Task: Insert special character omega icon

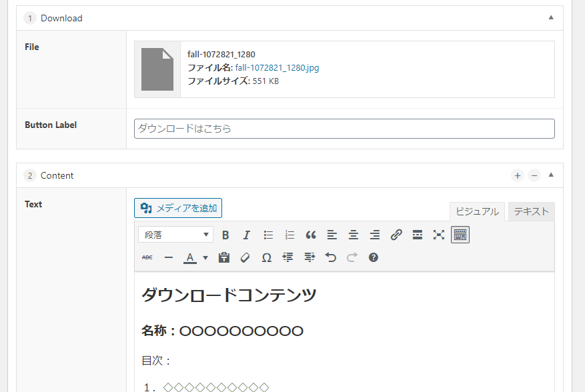Action: [x=266, y=257]
